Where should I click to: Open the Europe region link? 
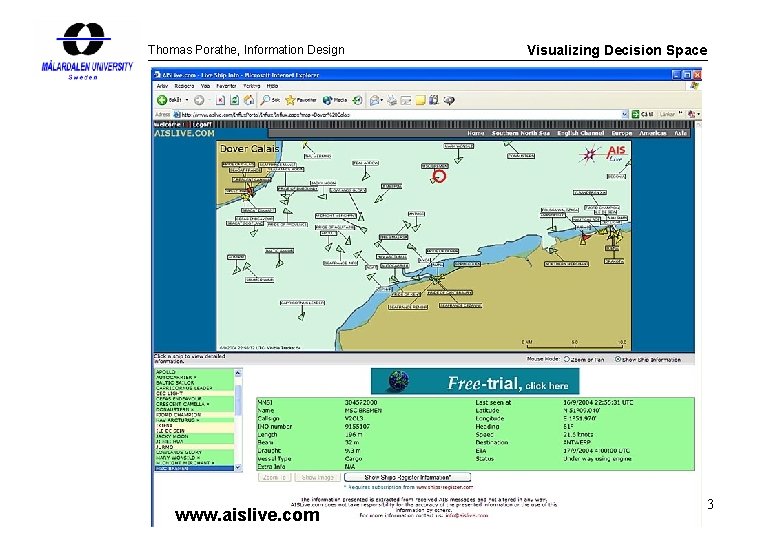pos(622,133)
